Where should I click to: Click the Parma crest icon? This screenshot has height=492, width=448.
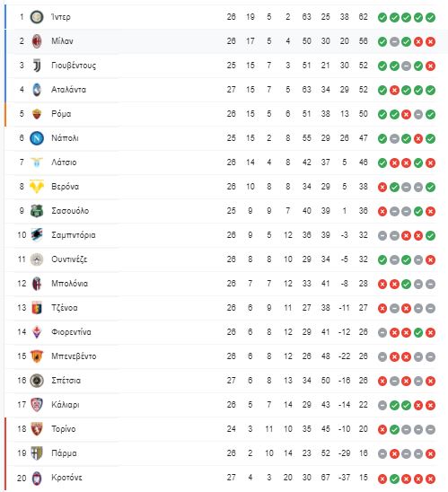click(37, 453)
